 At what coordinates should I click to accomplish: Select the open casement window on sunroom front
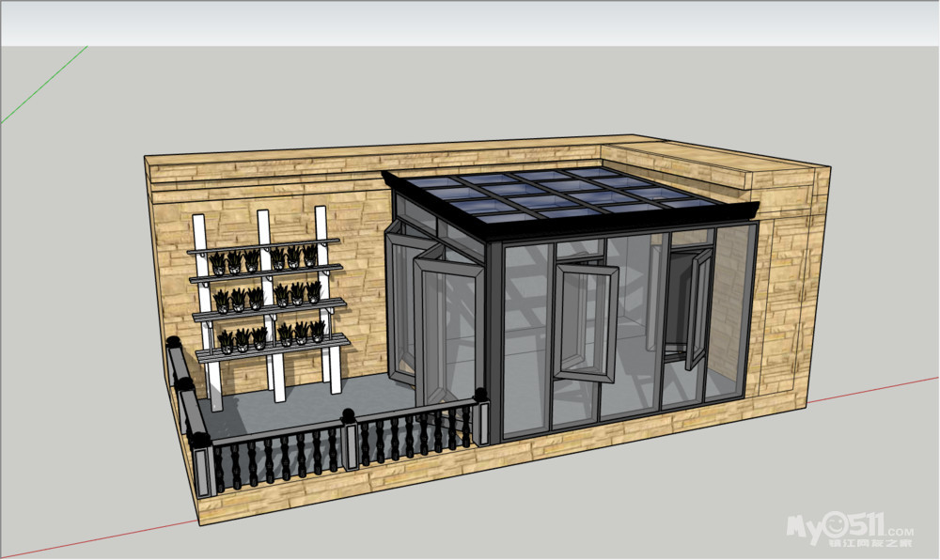[583, 321]
